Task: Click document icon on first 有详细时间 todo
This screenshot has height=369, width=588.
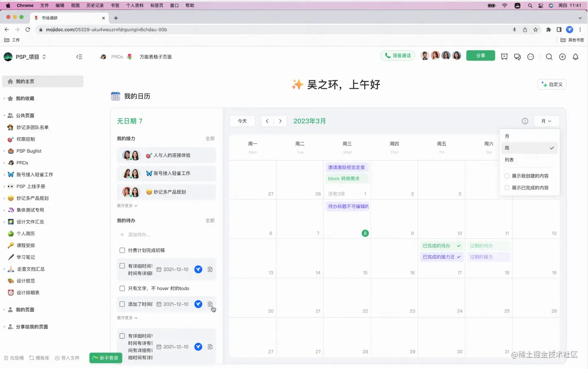Action: pyautogui.click(x=210, y=269)
